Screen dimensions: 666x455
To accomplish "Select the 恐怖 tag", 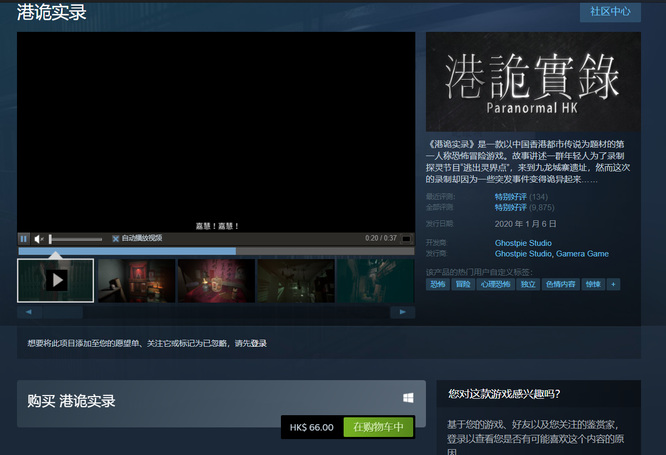I will click(438, 284).
